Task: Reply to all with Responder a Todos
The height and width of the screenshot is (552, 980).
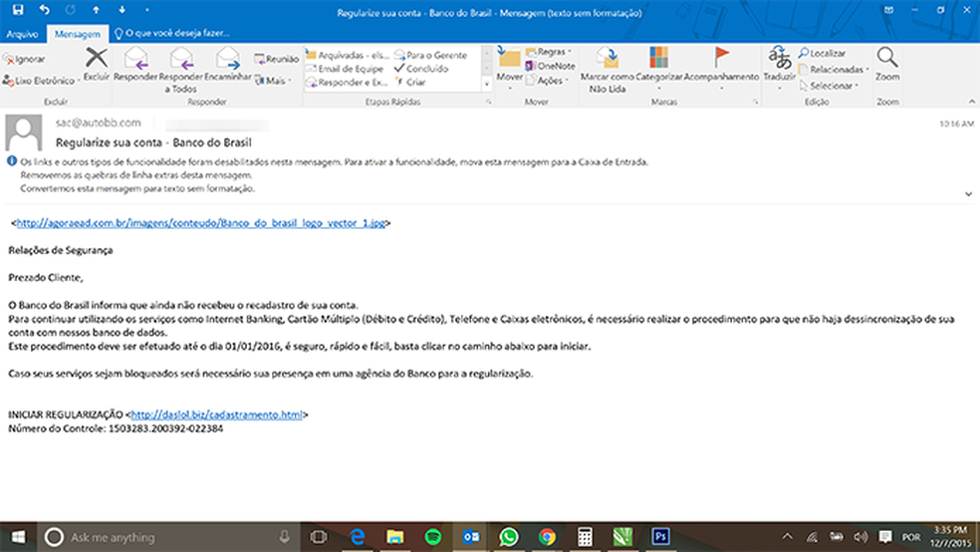Action: pyautogui.click(x=180, y=70)
